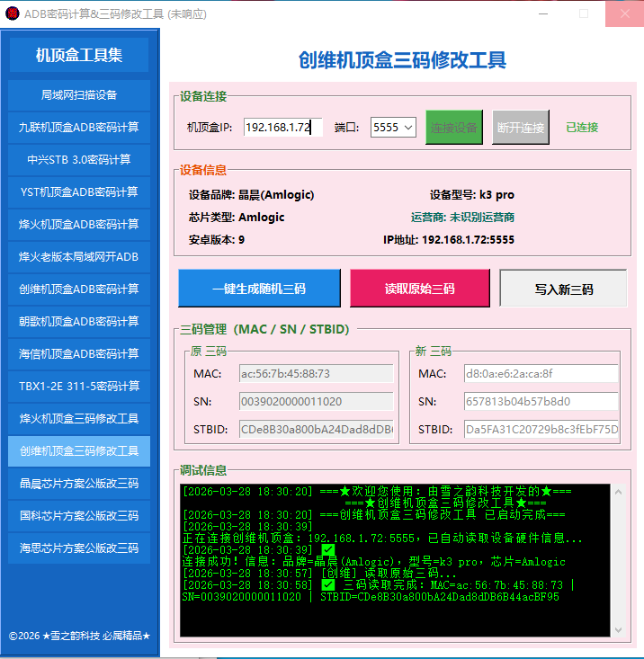644x659 pixels.
Task: Minimize the window
Action: (x=543, y=13)
